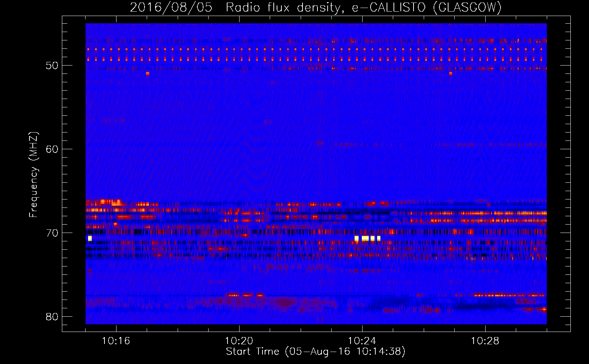Click the 'Frequency (MHZ)' vertical axis label

(33, 175)
